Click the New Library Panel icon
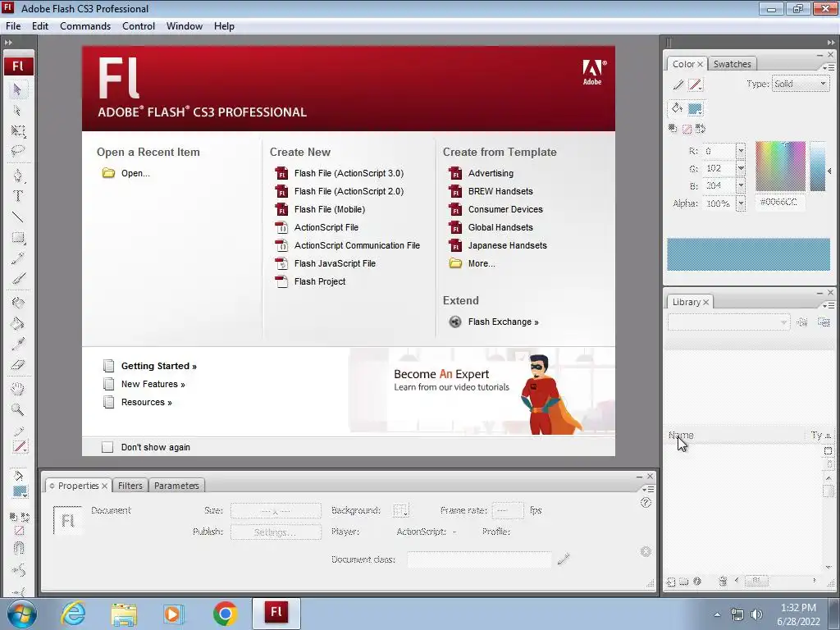 coord(824,322)
